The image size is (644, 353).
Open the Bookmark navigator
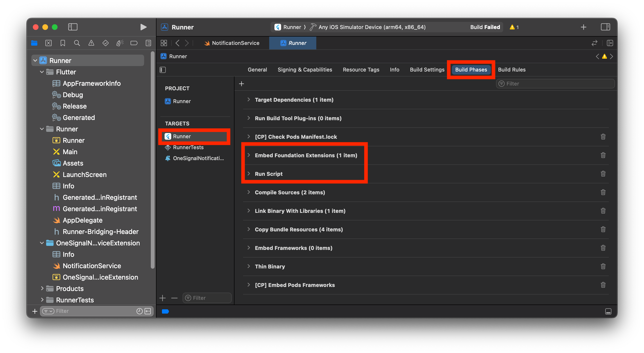[x=63, y=43]
